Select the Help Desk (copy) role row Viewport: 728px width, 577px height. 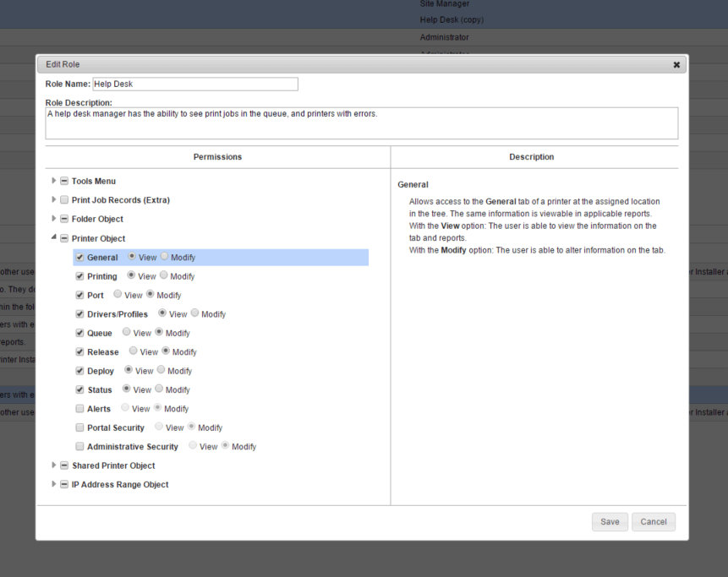[452, 20]
